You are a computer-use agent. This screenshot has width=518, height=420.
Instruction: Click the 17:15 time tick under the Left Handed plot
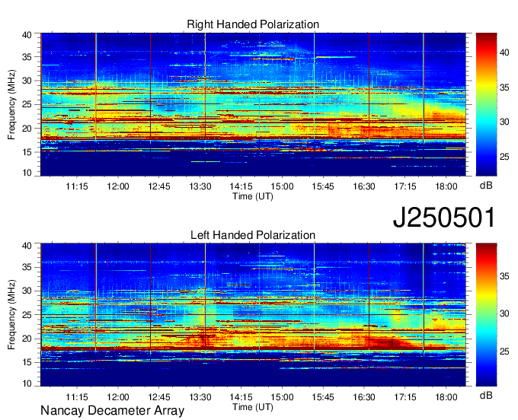click(x=405, y=396)
